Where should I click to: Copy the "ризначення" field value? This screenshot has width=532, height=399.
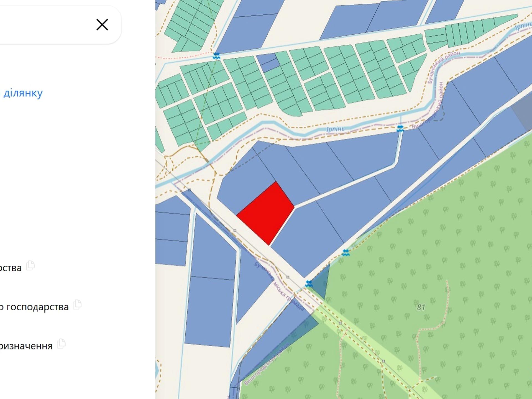(x=61, y=344)
